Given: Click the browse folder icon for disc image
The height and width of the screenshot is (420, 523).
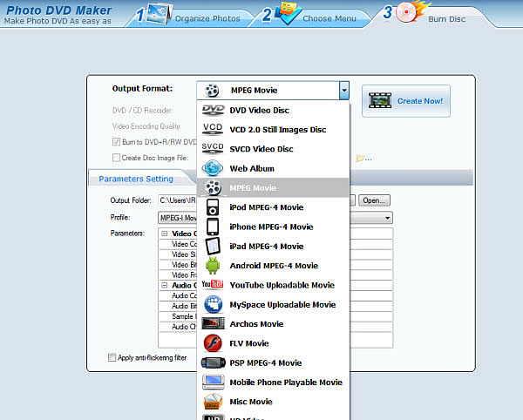Looking at the screenshot, I should pyautogui.click(x=360, y=158).
